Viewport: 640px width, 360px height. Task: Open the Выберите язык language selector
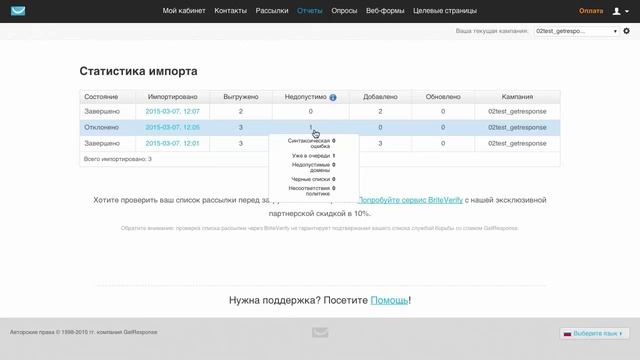594,333
